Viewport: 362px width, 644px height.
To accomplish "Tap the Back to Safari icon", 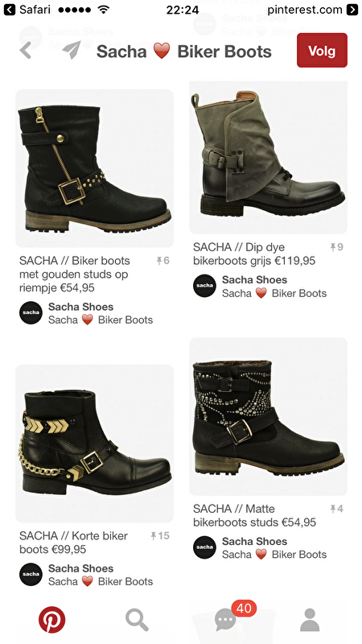I will click(x=10, y=10).
